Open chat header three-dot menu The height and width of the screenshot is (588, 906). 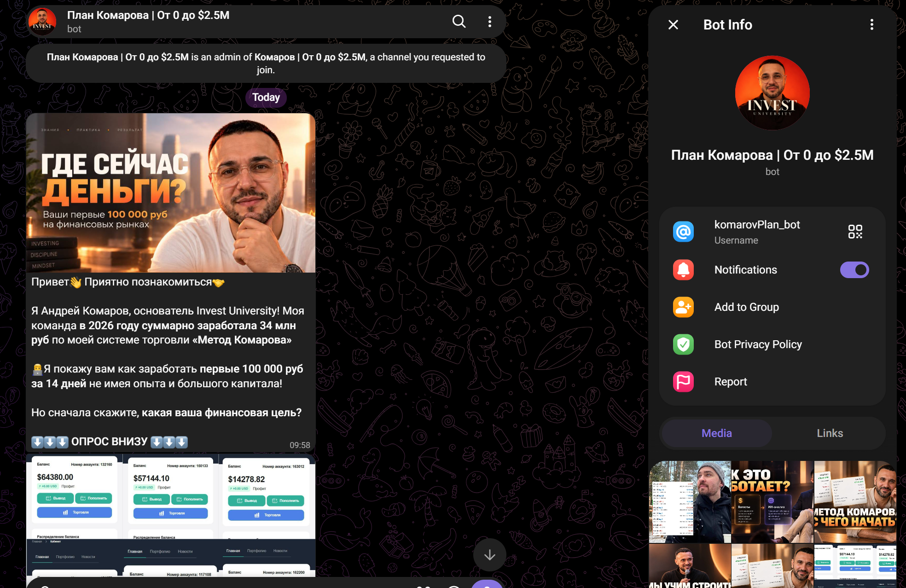[x=489, y=22]
